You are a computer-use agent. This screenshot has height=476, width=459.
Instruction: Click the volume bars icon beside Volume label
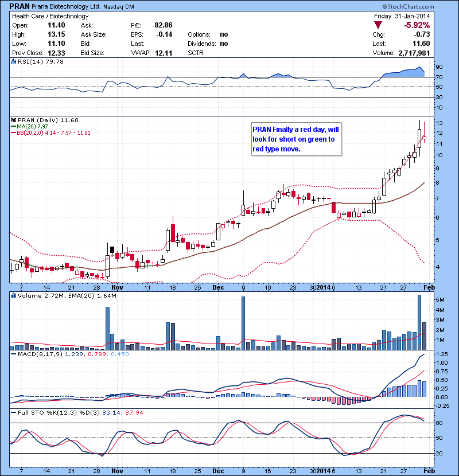tap(14, 295)
